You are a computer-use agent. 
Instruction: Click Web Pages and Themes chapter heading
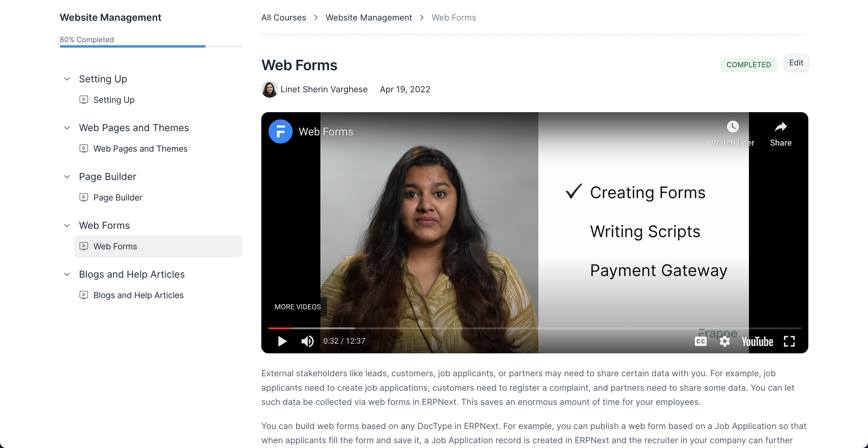pos(134,128)
